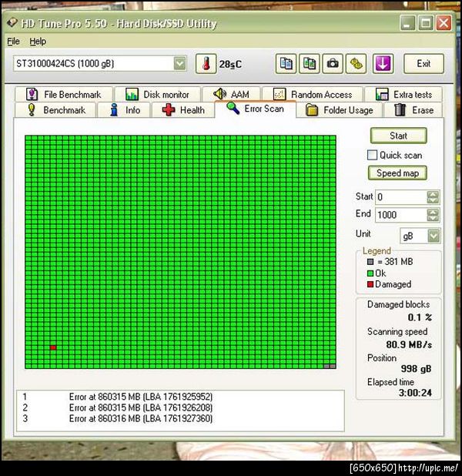Select error row 2 LBA 1761926208
462x476 pixels.
pos(180,407)
